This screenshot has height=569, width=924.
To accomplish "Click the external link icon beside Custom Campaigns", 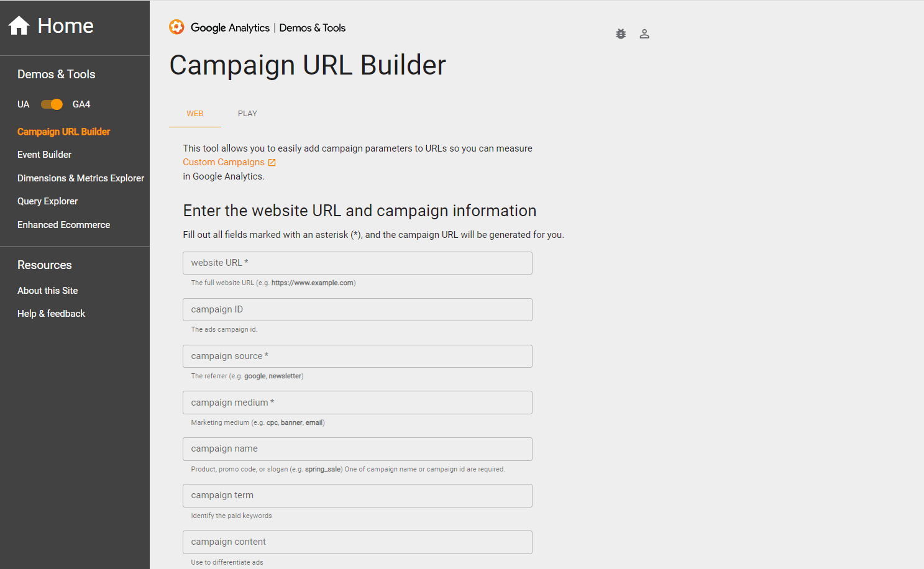I will (272, 162).
